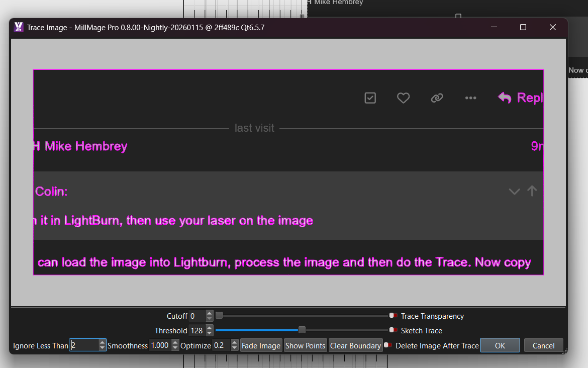Click the MillMage app icon in title bar
The width and height of the screenshot is (588, 368).
click(19, 27)
